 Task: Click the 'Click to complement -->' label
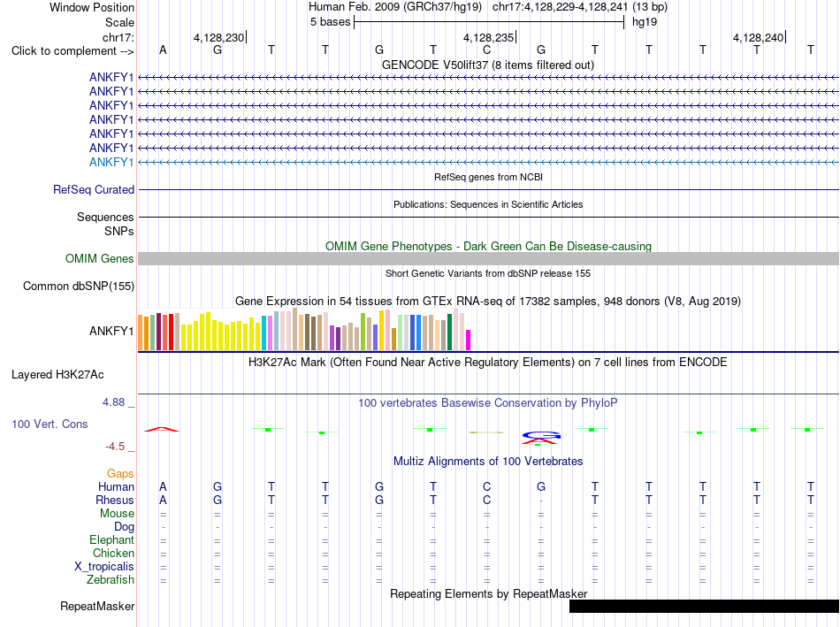pyautogui.click(x=73, y=51)
